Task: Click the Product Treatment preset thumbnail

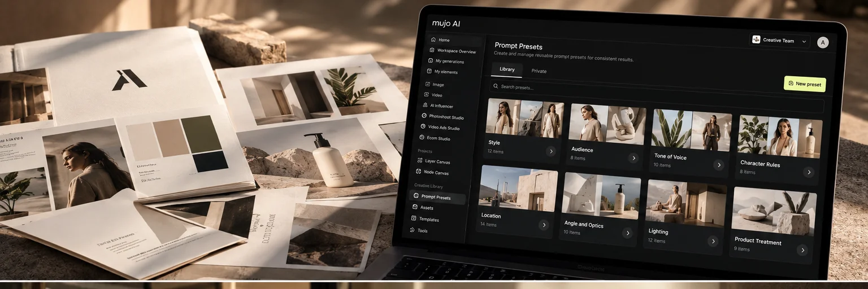Action: 774,211
